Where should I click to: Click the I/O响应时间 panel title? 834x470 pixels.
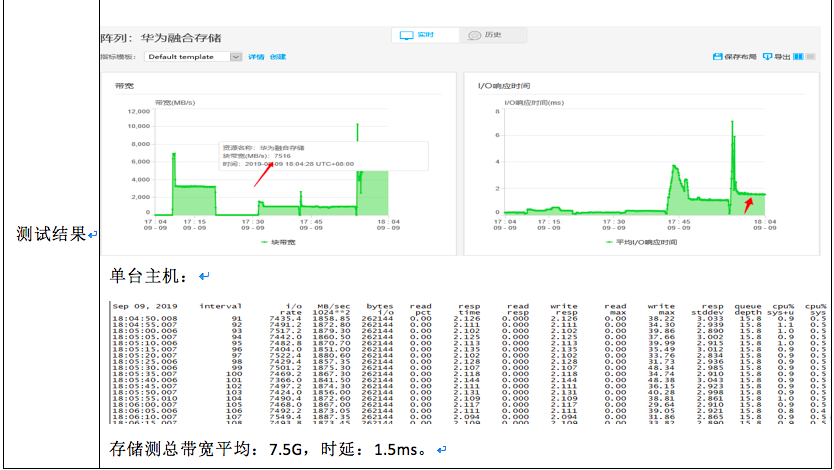[504, 86]
